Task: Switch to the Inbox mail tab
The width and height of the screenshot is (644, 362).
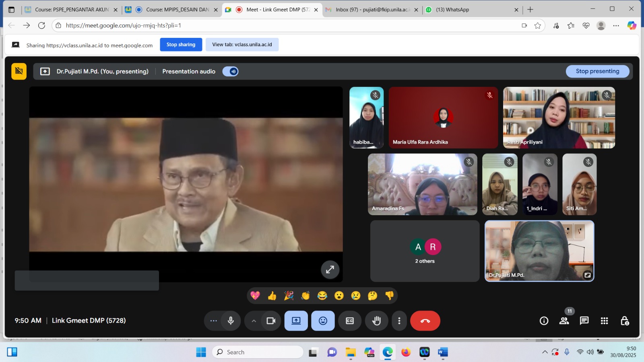Action: 372,10
